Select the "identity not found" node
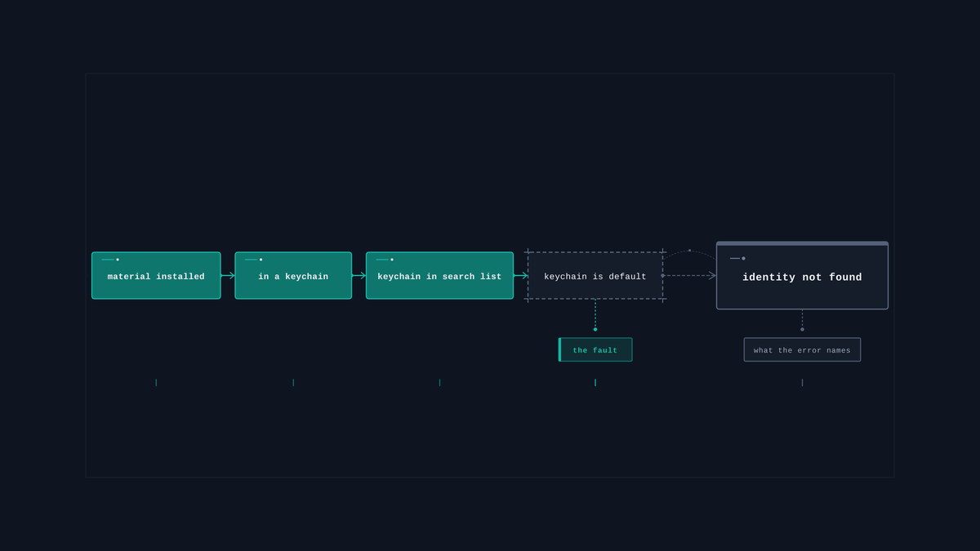The height and width of the screenshot is (551, 980). pos(802,275)
